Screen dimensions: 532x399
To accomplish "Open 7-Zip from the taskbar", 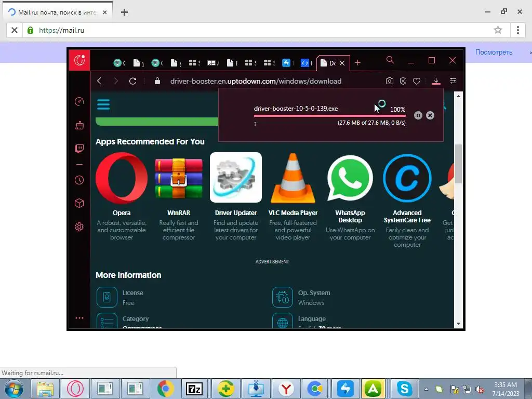I will [x=194, y=389].
